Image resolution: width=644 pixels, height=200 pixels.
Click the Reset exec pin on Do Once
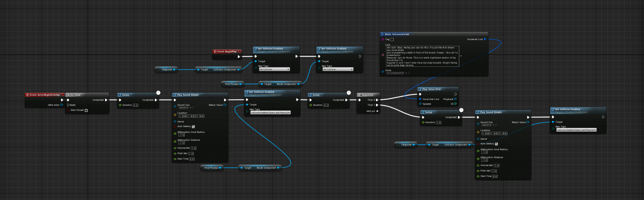coord(68,105)
